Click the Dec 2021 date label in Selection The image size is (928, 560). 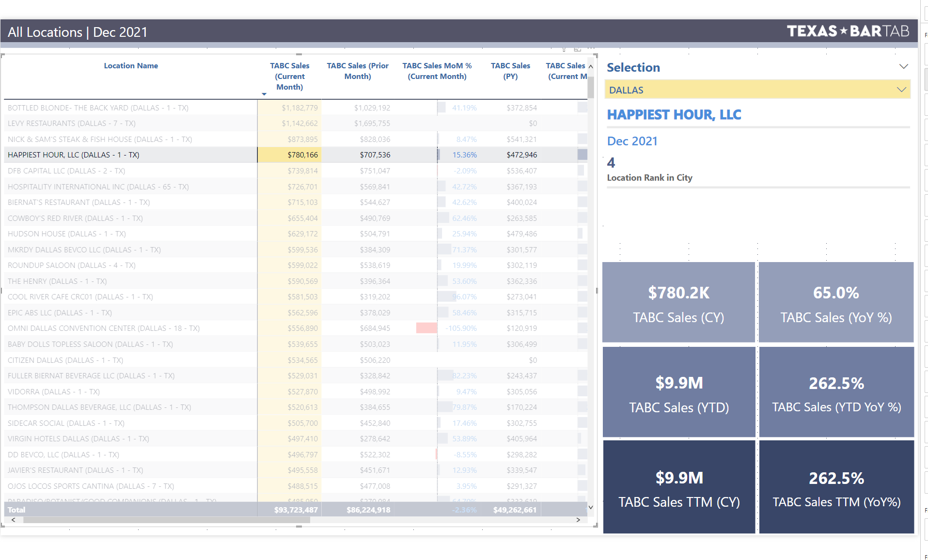[632, 141]
